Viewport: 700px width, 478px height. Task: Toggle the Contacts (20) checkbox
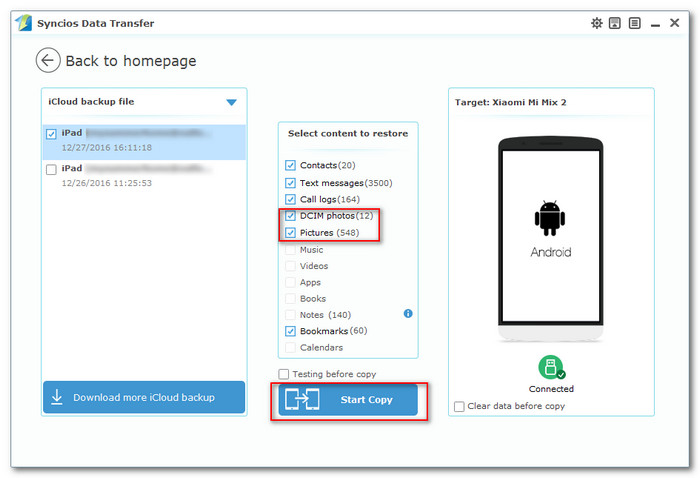(290, 166)
